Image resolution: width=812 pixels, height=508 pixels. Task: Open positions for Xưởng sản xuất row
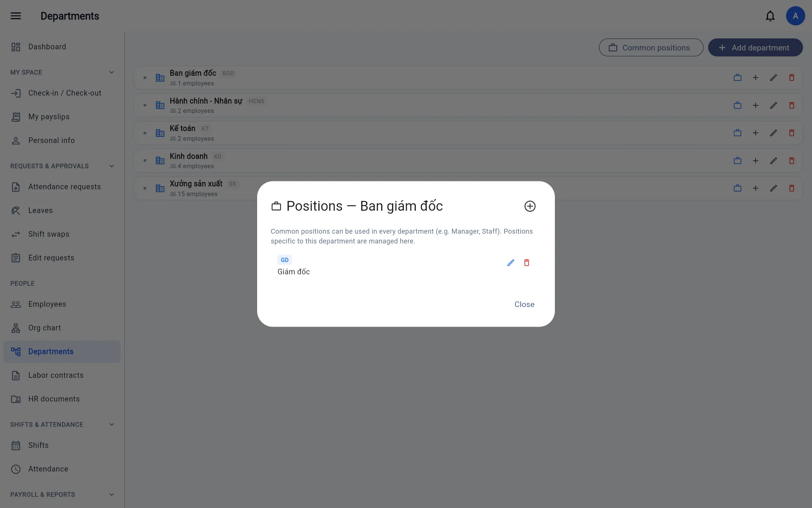coord(738,188)
